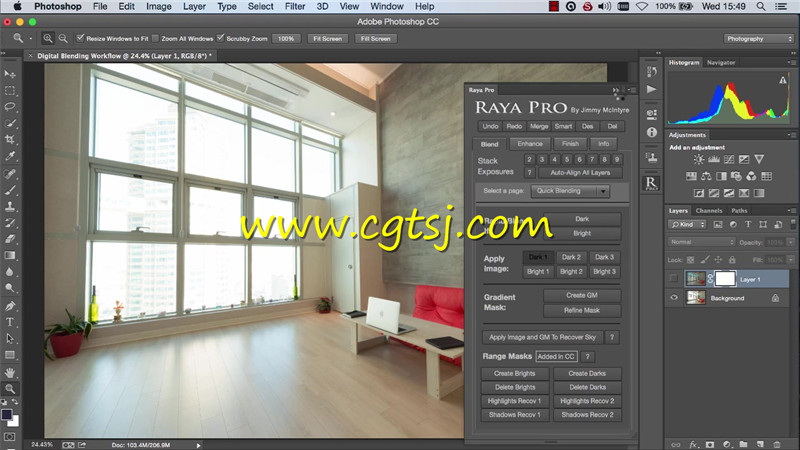This screenshot has width=800, height=450.
Task: Click Apply Image Dark 2 button
Action: pos(571,257)
